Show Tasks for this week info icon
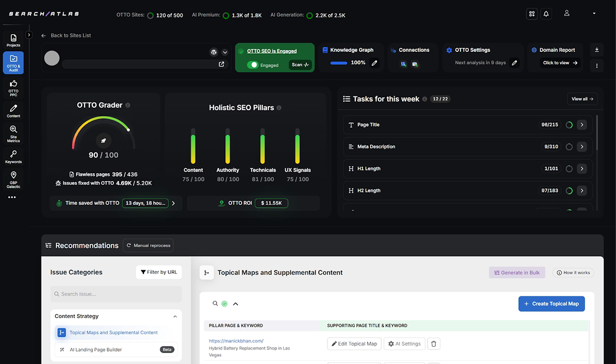This screenshot has width=616, height=364. [x=425, y=99]
